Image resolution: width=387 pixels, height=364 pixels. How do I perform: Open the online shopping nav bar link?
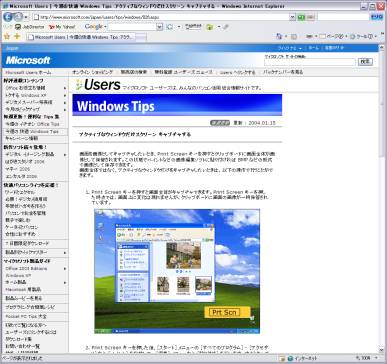point(92,72)
